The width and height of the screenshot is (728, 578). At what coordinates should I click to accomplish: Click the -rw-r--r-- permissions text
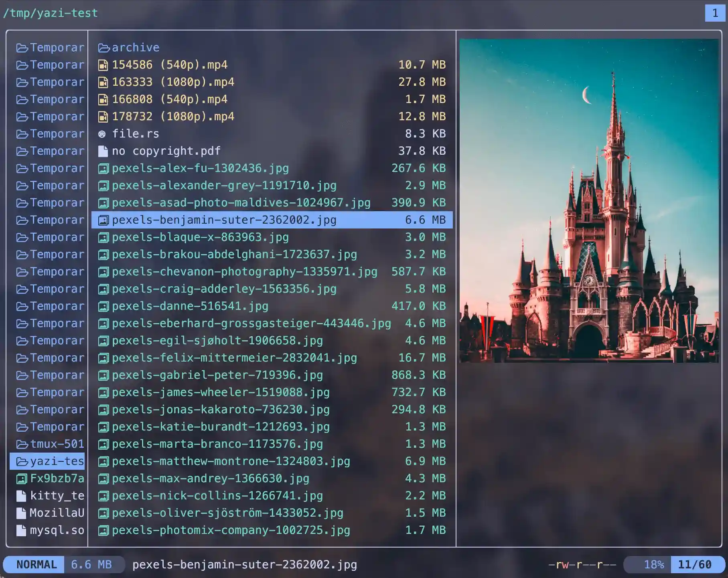pyautogui.click(x=582, y=564)
